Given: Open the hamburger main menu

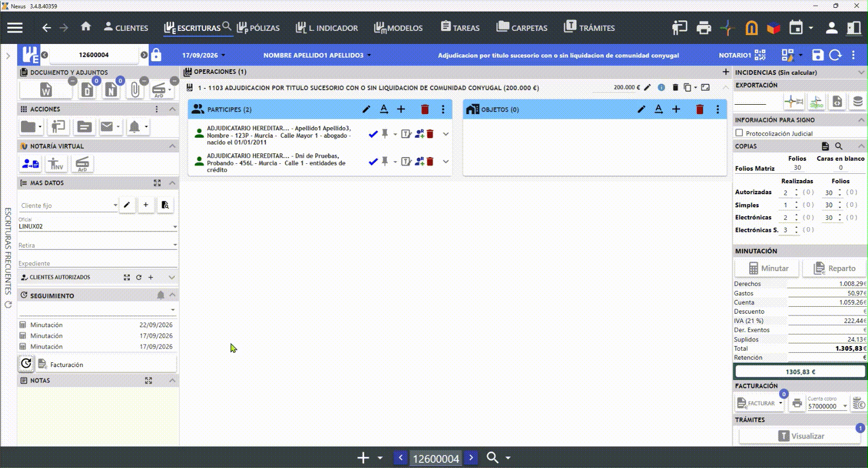Looking at the screenshot, I should (x=15, y=28).
